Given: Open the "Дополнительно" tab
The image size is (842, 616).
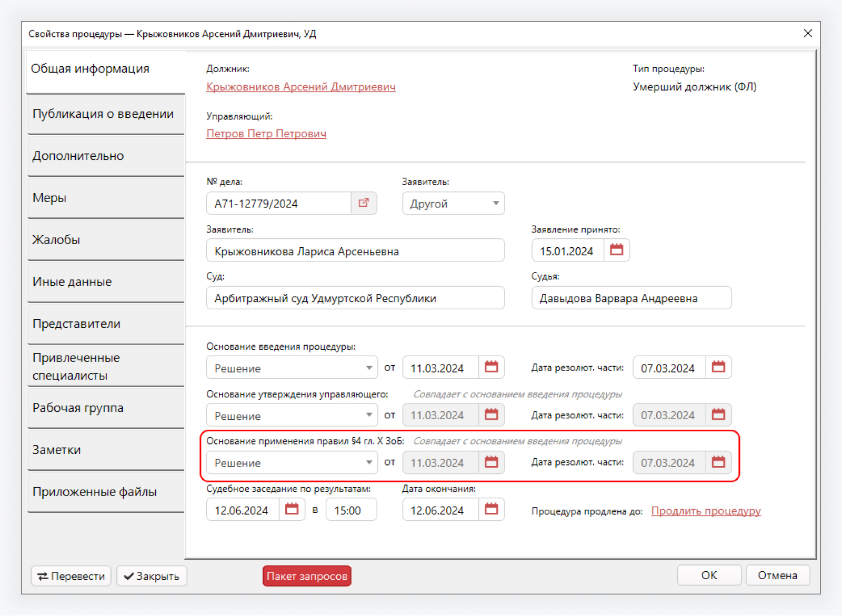Looking at the screenshot, I should [x=106, y=156].
